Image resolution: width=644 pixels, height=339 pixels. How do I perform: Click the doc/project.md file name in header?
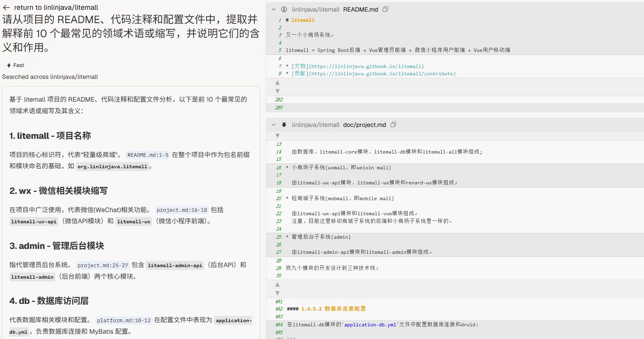[x=364, y=125]
